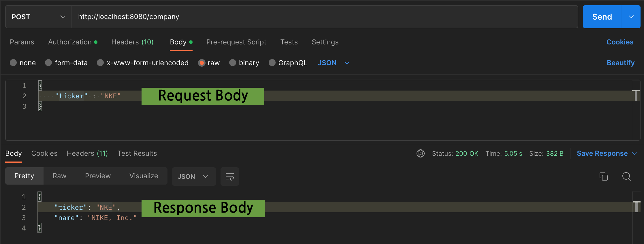Toggle line wrap icon in response toolbar
Screen dimensions: 644x244
click(x=229, y=177)
